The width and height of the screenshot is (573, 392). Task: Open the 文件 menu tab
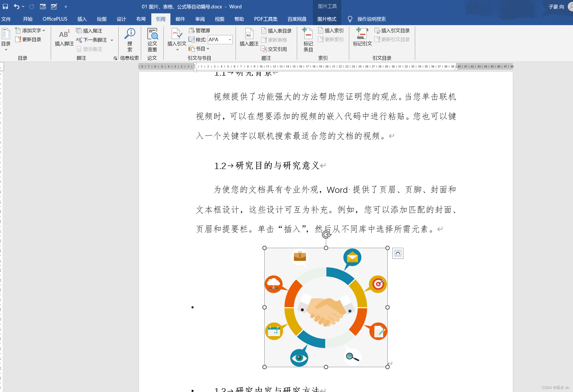click(6, 19)
